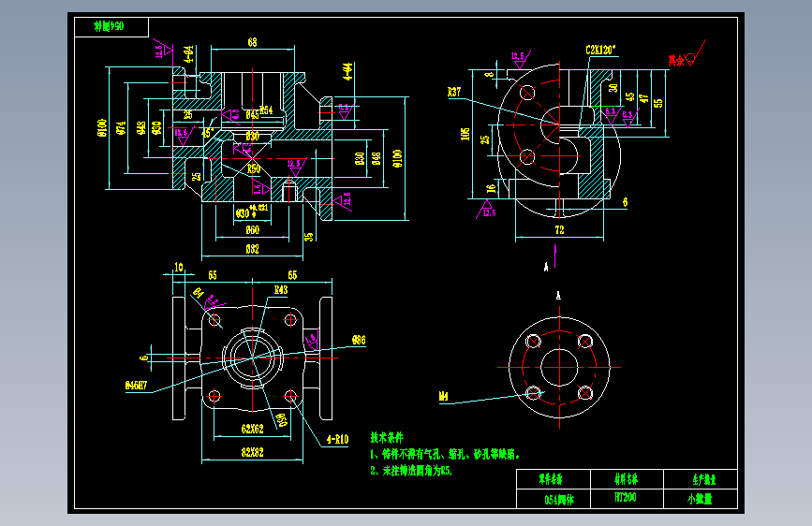Click the 材料名称 header cell
Image resolution: width=812 pixels, height=526 pixels.
626,479
